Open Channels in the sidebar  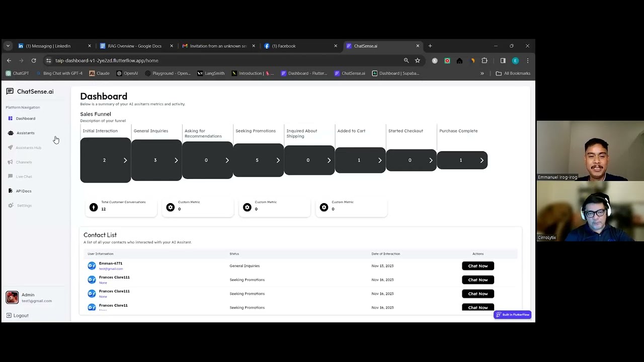(x=20, y=162)
